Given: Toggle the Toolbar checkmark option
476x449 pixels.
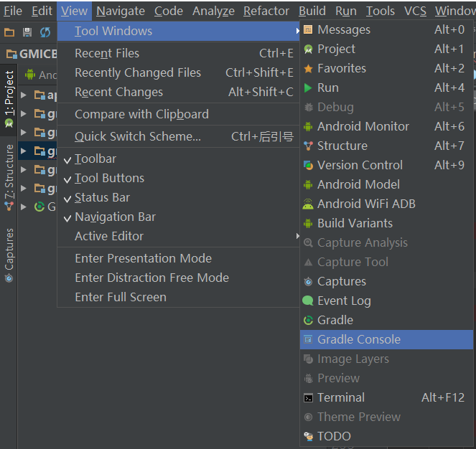Looking at the screenshot, I should (179, 159).
